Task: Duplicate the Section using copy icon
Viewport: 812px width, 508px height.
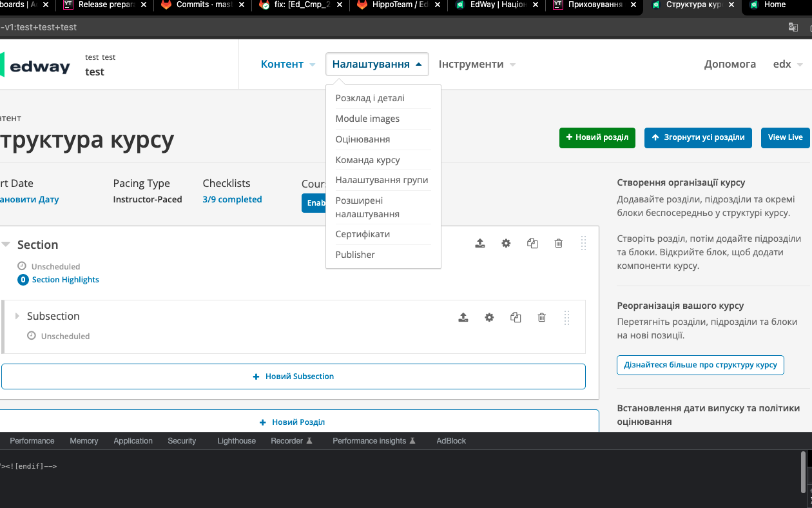Action: pos(532,244)
